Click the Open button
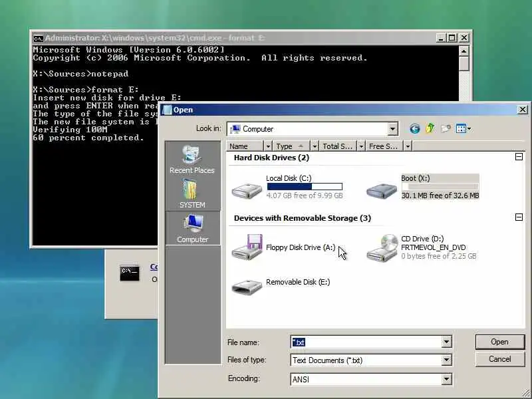Image resolution: width=532 pixels, height=399 pixels. point(500,342)
